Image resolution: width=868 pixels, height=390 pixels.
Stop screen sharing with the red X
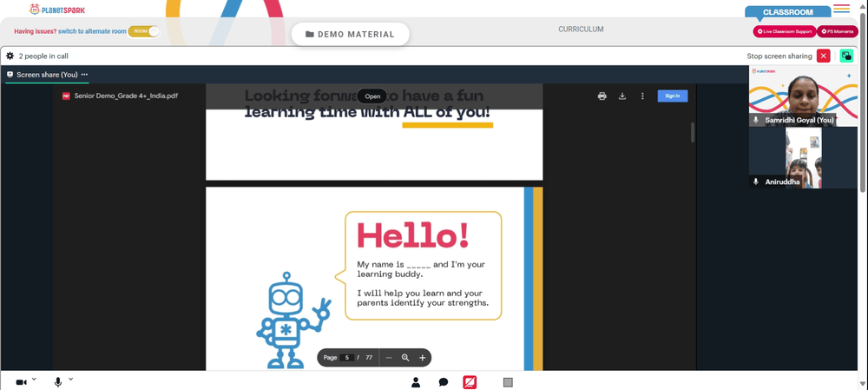pyautogui.click(x=824, y=56)
